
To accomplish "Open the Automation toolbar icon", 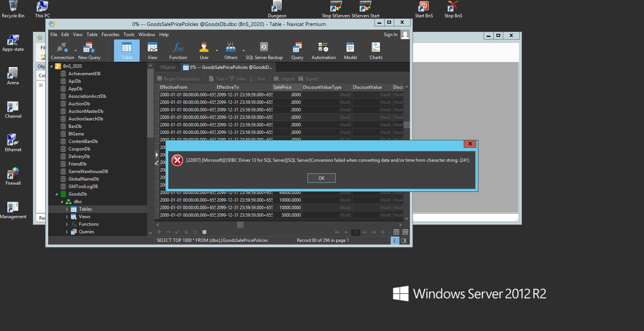I will coord(323,51).
